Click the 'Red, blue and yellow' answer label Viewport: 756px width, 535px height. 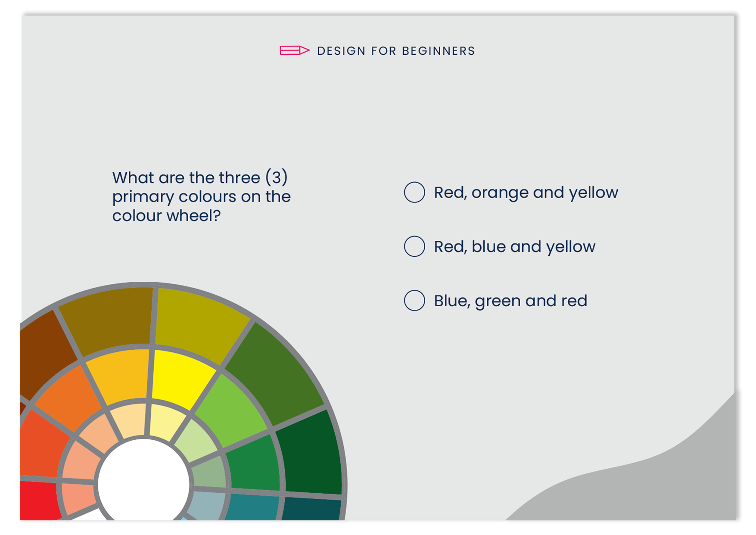click(514, 247)
